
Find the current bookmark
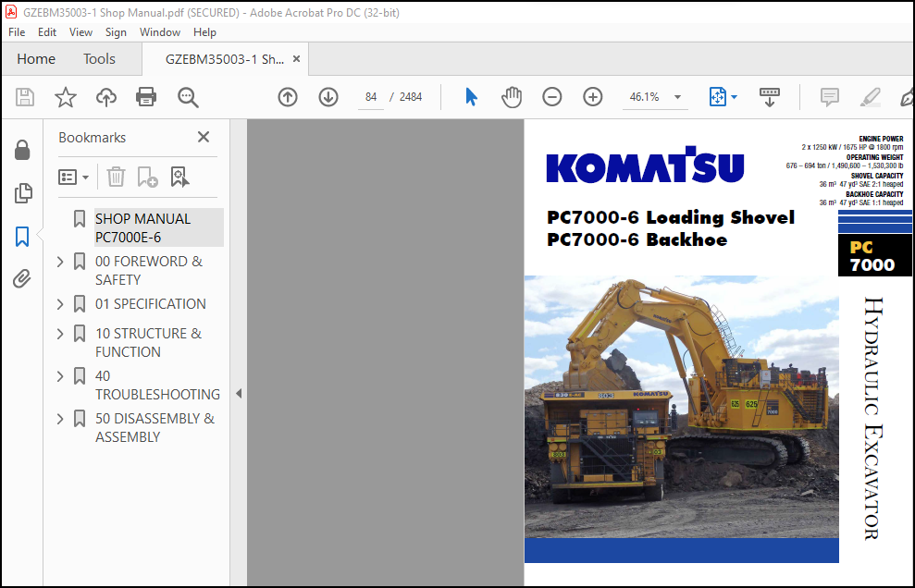[x=179, y=177]
